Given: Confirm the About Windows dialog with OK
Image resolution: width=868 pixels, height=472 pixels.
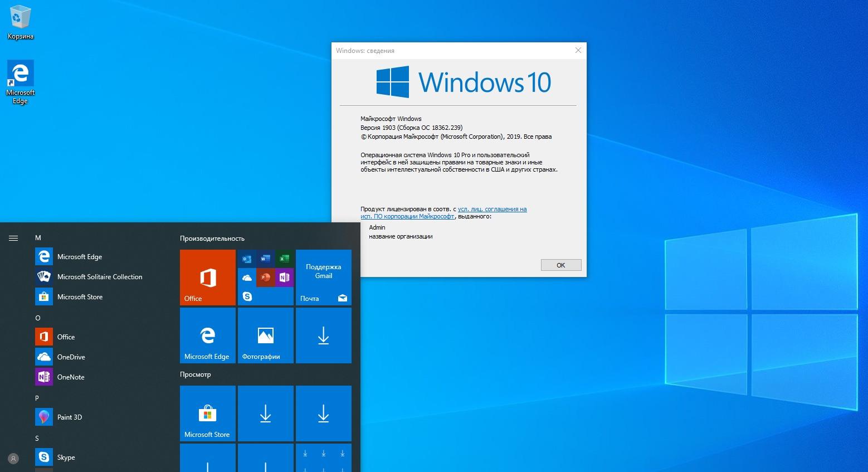Looking at the screenshot, I should 561,265.
